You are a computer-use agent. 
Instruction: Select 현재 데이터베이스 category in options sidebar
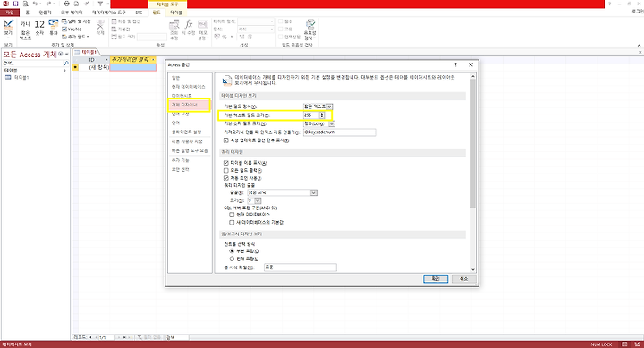(189, 87)
